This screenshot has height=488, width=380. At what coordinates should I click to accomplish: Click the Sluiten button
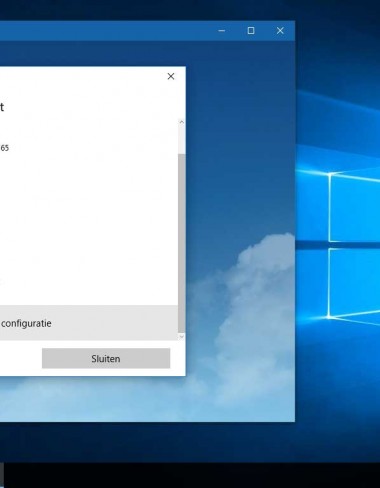[x=106, y=358]
